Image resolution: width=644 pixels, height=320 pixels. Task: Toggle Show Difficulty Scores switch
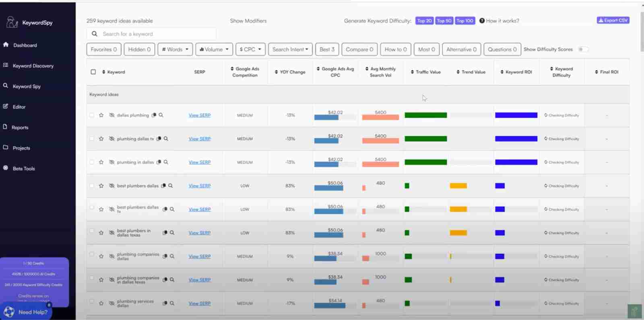tap(582, 49)
